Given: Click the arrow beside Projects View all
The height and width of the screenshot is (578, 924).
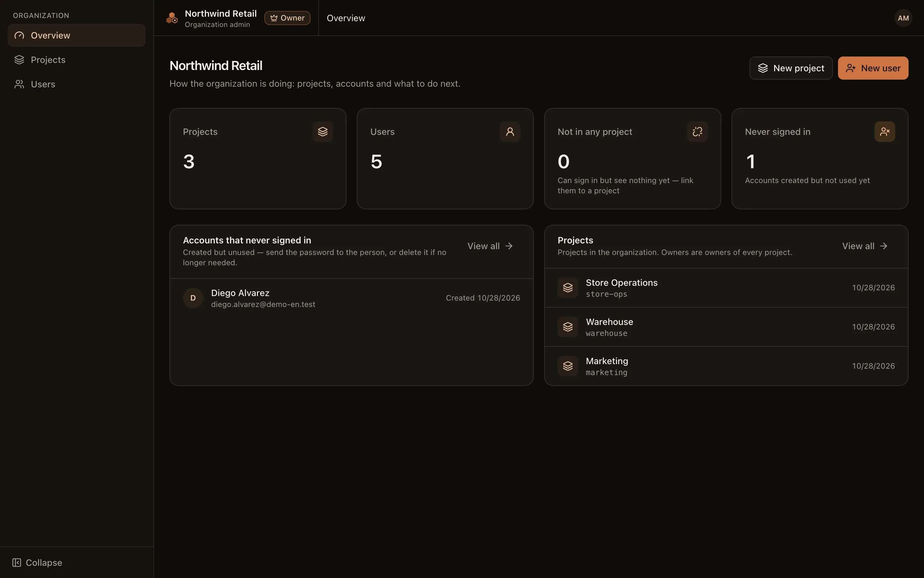Looking at the screenshot, I should 884,246.
